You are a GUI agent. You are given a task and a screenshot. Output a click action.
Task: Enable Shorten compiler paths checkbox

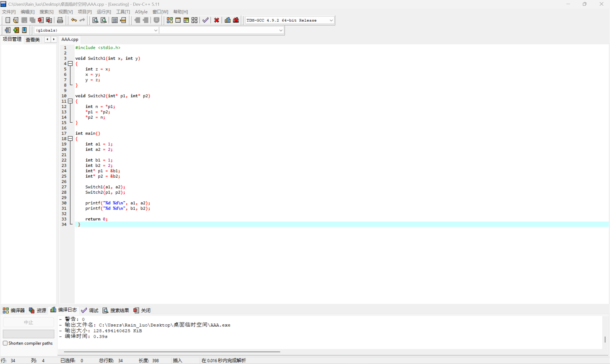pos(5,343)
